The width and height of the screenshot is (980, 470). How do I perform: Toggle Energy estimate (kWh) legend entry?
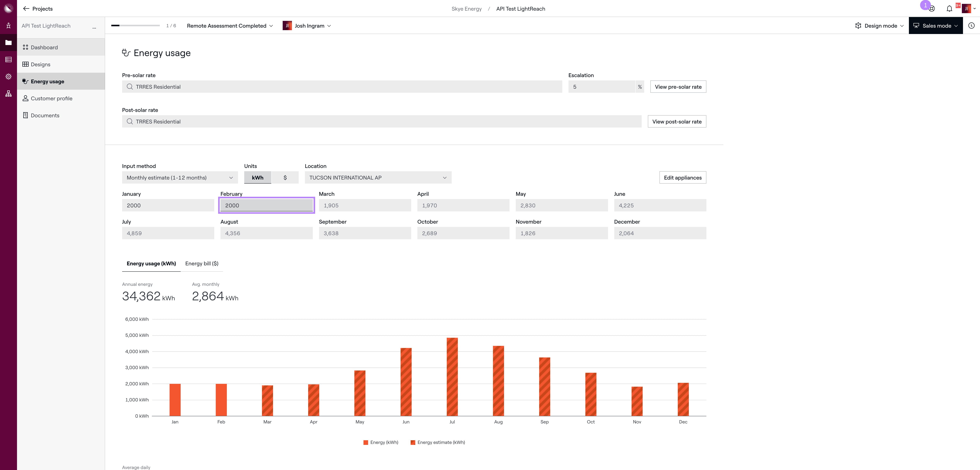click(438, 442)
